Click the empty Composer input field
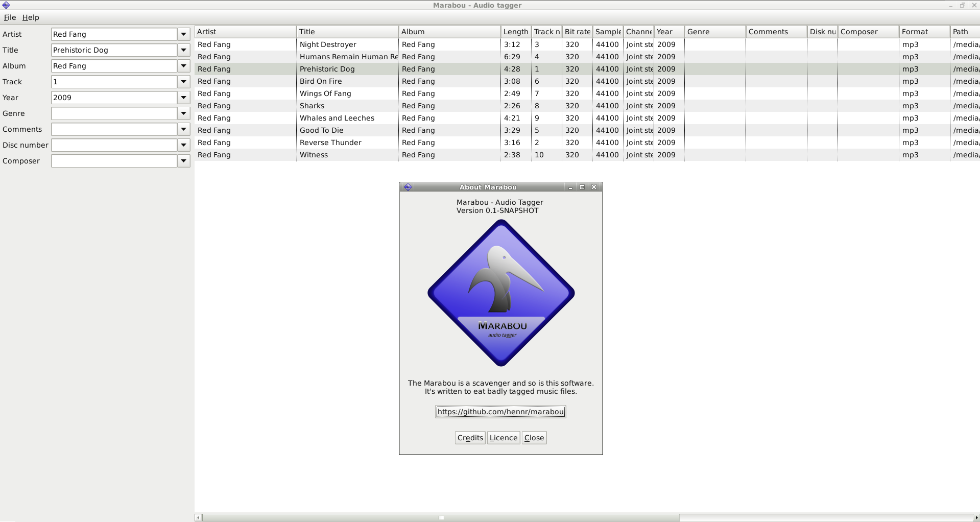980x522 pixels. pos(114,161)
